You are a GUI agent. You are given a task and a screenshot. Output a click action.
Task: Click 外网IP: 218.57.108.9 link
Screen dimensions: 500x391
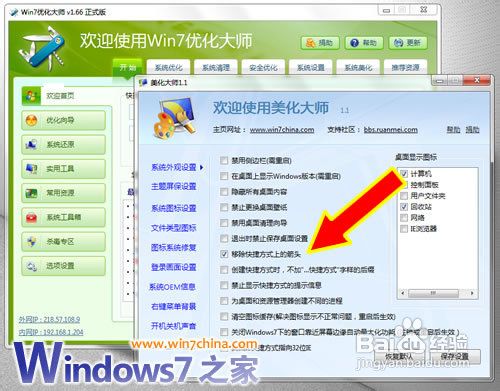pos(49,319)
